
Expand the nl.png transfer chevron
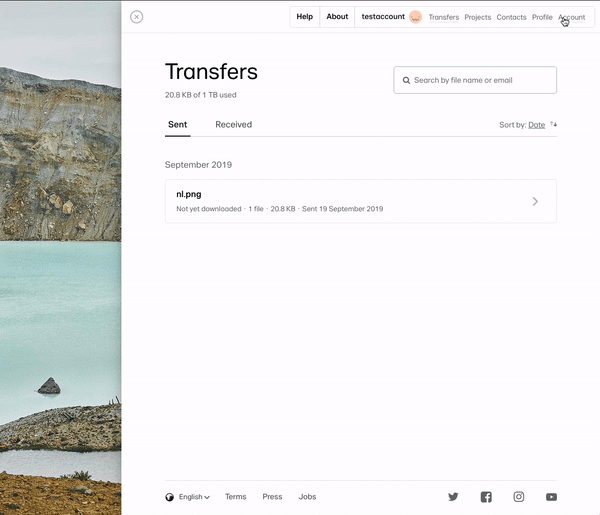(x=535, y=201)
